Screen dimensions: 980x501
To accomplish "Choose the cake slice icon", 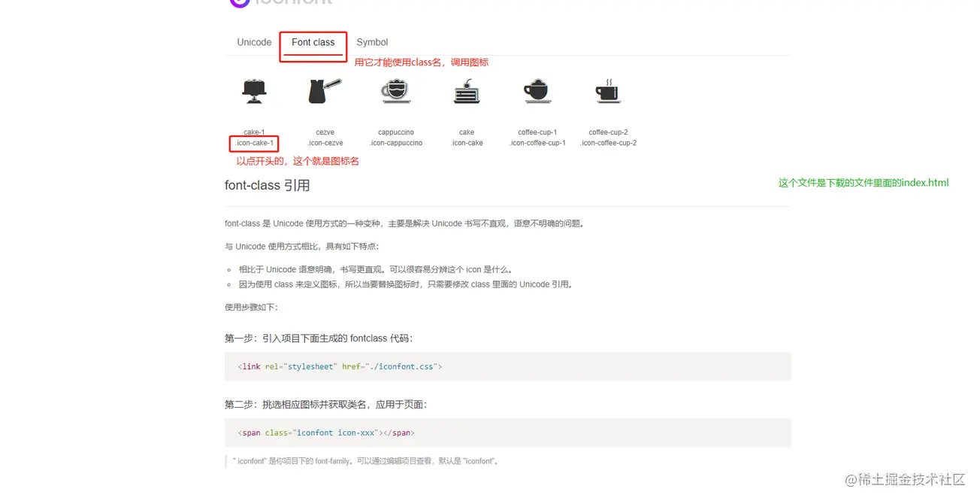I will tap(467, 91).
